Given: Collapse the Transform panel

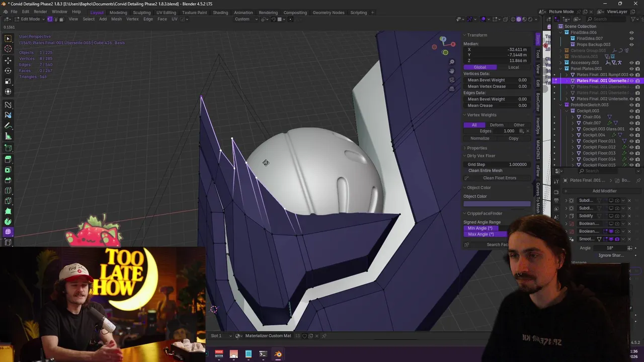Looking at the screenshot, I should pos(465,35).
